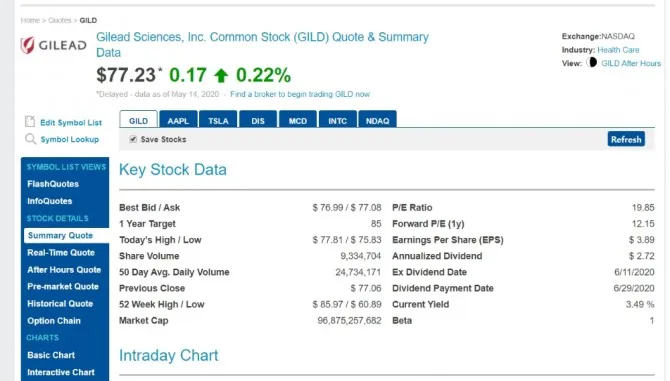Click the Beta label

point(402,321)
